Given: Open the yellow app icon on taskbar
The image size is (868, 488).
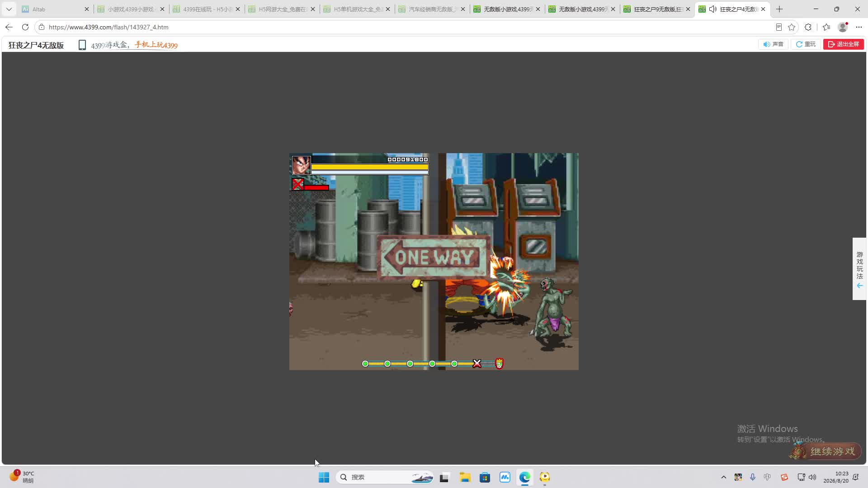Looking at the screenshot, I should pyautogui.click(x=544, y=477).
